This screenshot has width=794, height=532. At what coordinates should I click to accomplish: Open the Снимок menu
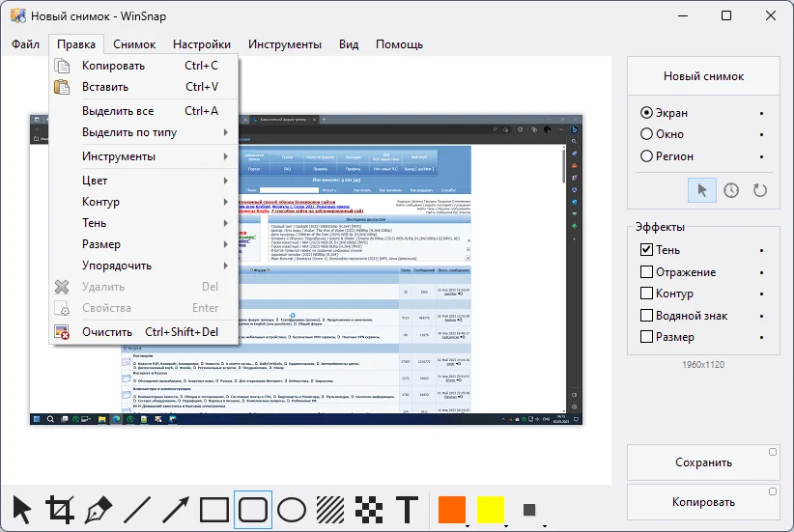pyautogui.click(x=134, y=44)
